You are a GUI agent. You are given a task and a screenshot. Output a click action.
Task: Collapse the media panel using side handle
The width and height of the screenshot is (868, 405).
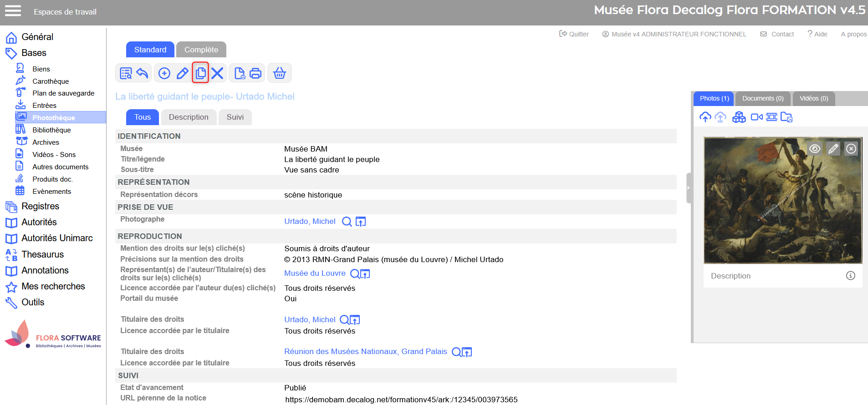[689, 187]
